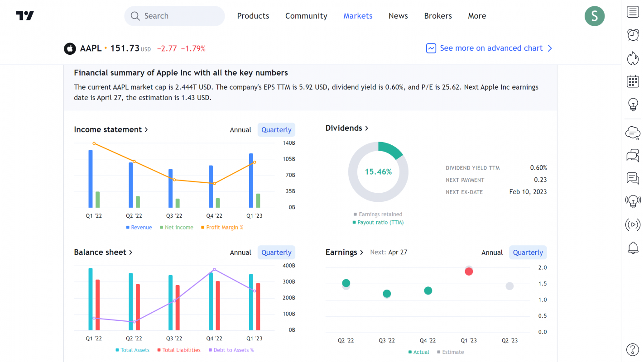Open the Notifications bell icon
The image size is (644, 362).
pos(633,248)
